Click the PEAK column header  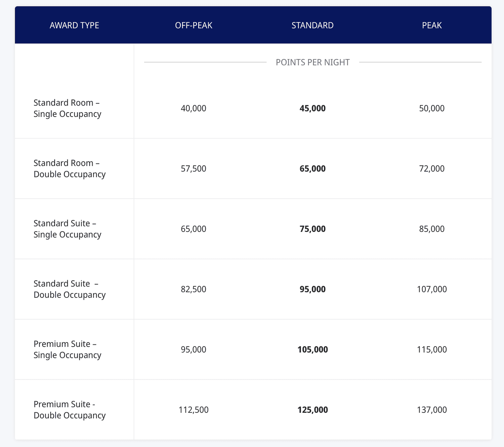click(432, 25)
